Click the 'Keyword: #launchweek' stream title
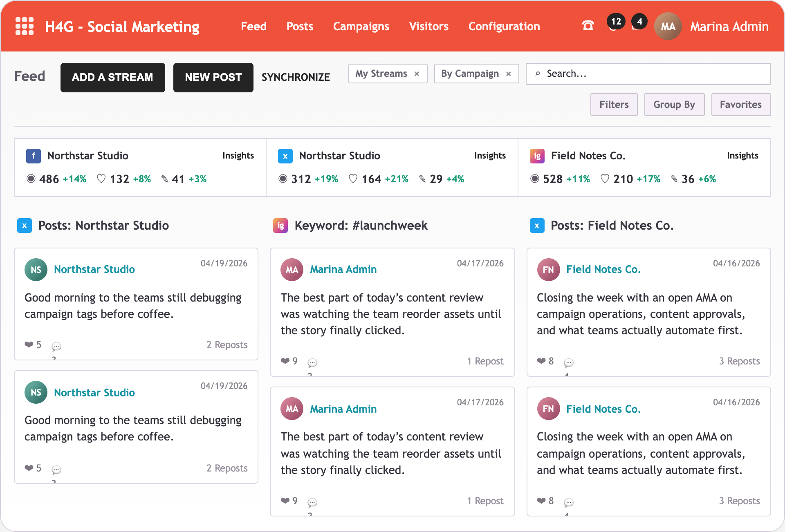 pos(361,226)
